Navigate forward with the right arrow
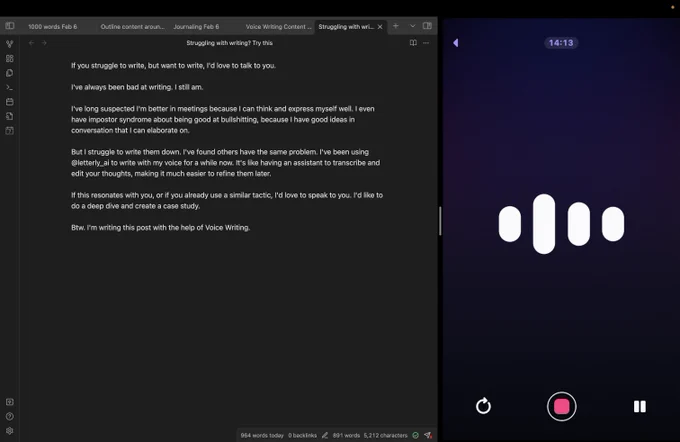Viewport: 680px width, 442px height. (x=44, y=43)
